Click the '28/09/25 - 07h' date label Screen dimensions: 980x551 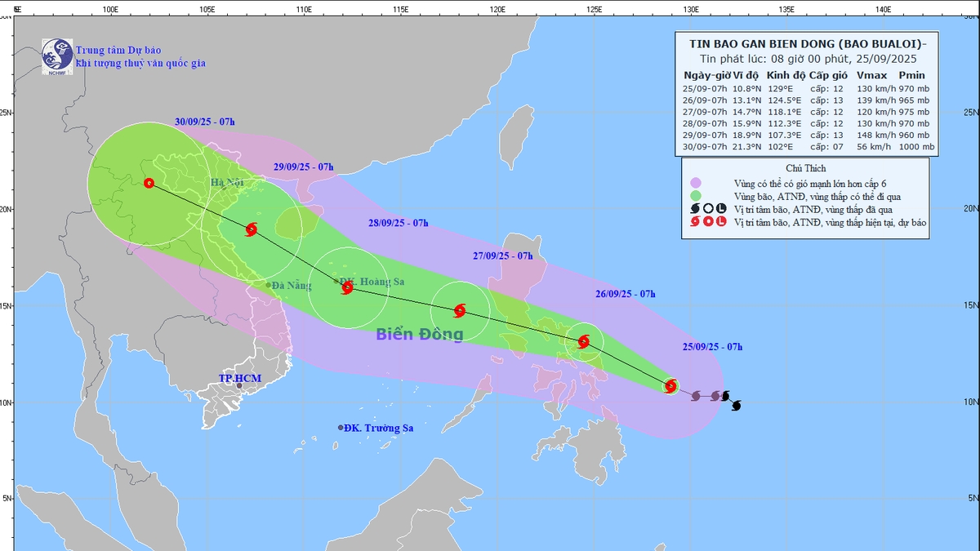(398, 223)
